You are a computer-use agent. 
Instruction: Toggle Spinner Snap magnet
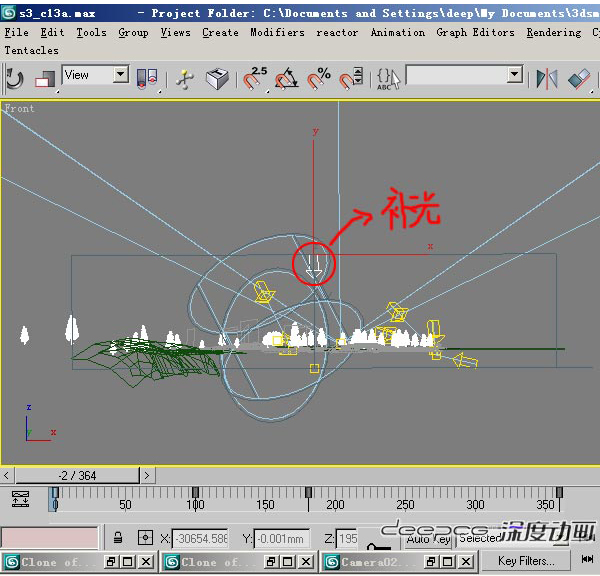351,78
